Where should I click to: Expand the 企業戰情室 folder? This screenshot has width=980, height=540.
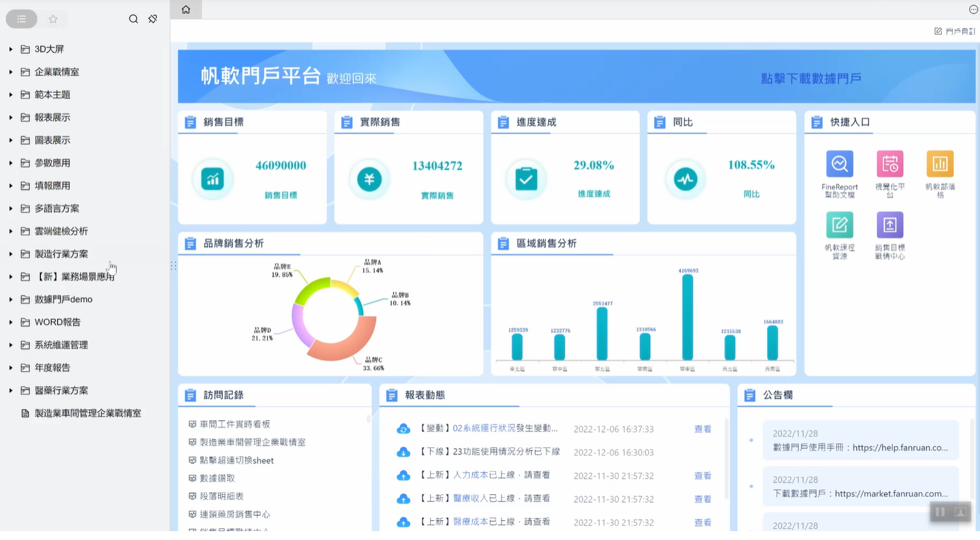[11, 72]
